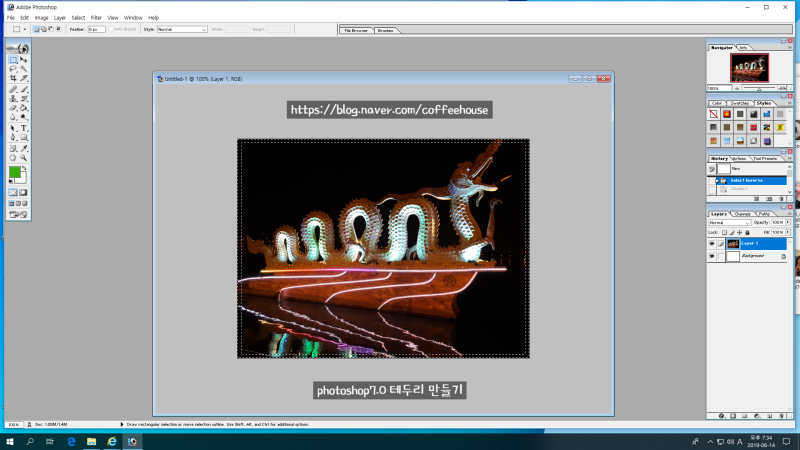
Task: Select the Path Selection tool
Action: coord(13,128)
